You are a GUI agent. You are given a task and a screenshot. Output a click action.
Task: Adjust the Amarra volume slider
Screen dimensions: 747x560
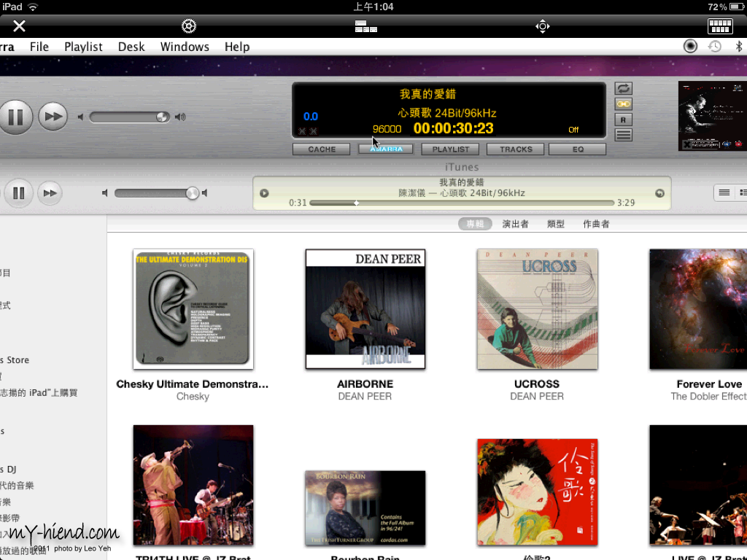[x=130, y=117]
